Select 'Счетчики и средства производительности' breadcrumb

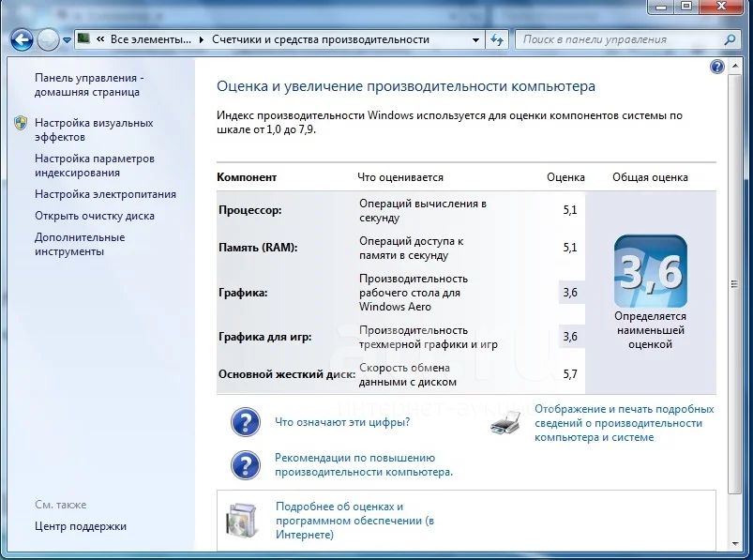pos(321,39)
